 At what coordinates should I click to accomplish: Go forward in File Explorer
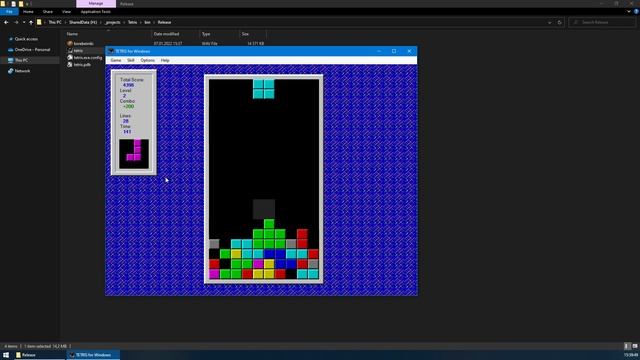tap(16, 22)
